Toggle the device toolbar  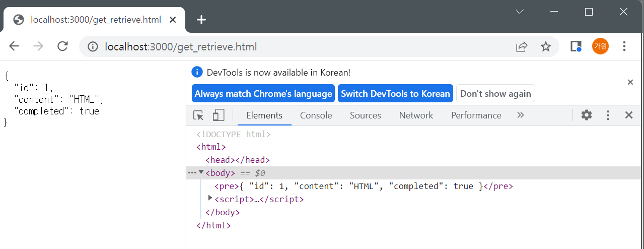point(219,115)
